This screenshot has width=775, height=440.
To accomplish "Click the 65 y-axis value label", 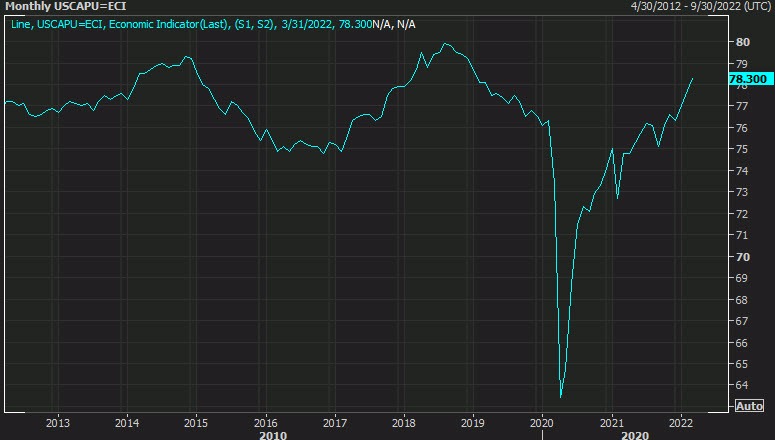I will pyautogui.click(x=742, y=364).
